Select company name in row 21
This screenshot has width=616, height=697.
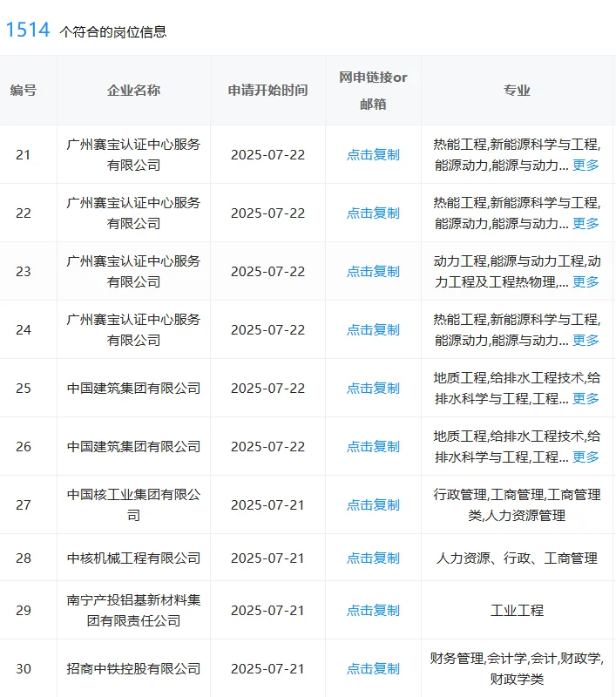(133, 155)
